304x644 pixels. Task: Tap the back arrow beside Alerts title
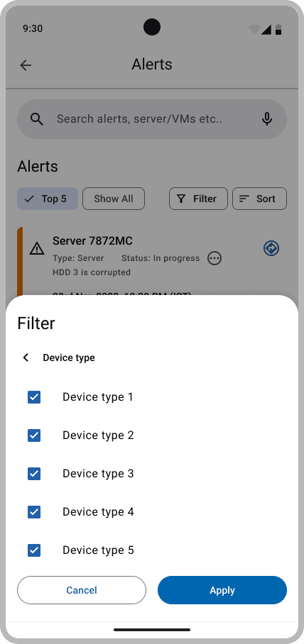26,65
